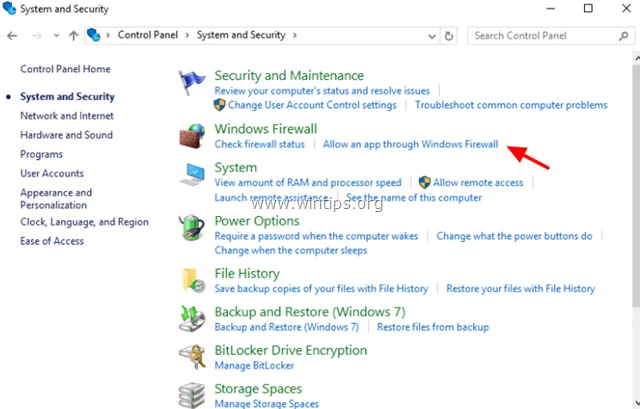Click the Search Control Panel field
Screen dimensions: 640x409
551,36
